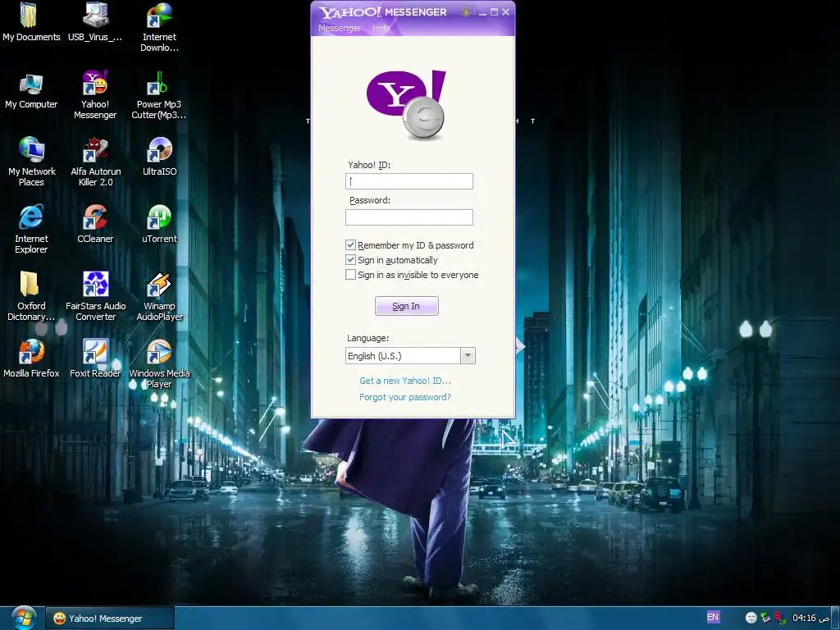
Task: Click the Show Desktop strip beside the clock
Action: 835,618
